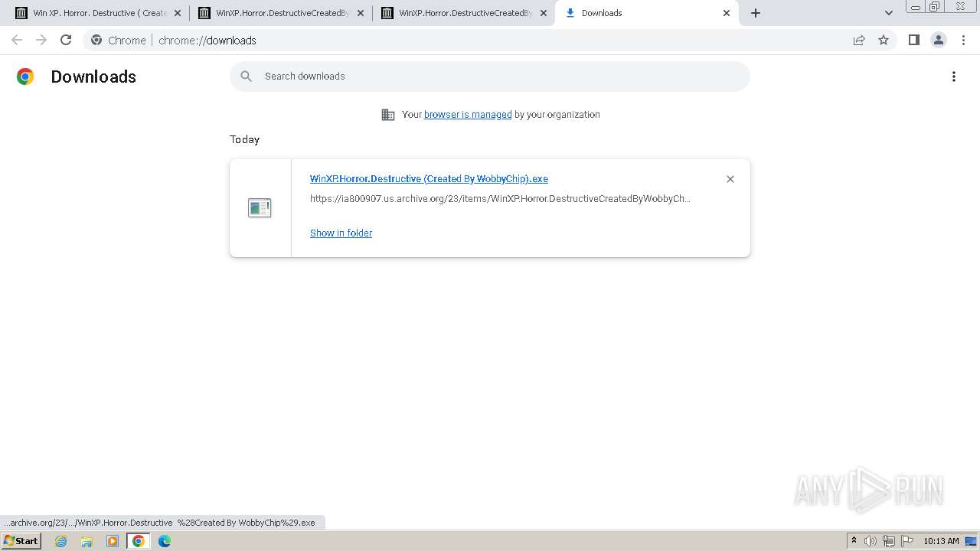Click the browser forward arrow
This screenshot has height=551, width=980.
41,40
